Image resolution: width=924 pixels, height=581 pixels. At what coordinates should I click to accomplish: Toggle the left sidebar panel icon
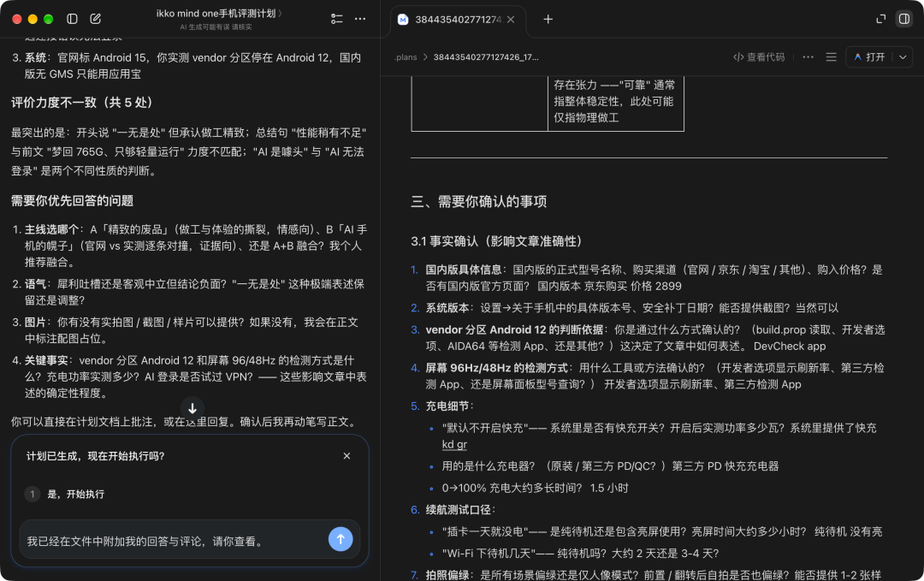(x=72, y=19)
